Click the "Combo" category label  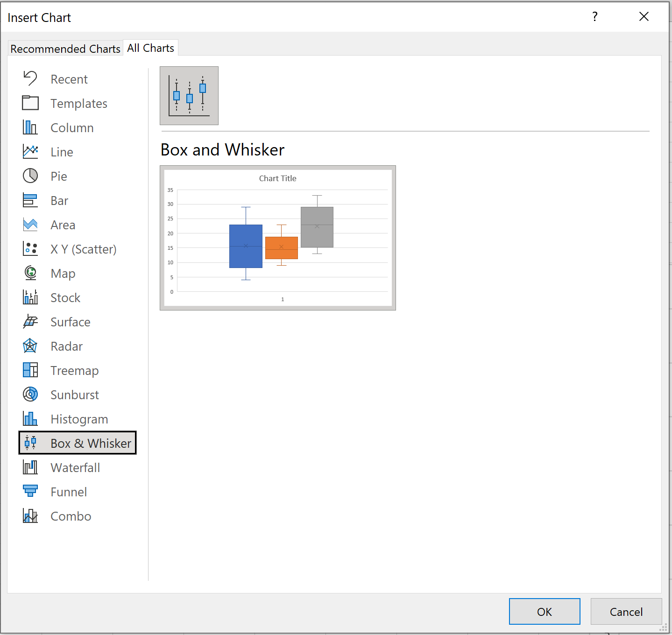pos(71,516)
